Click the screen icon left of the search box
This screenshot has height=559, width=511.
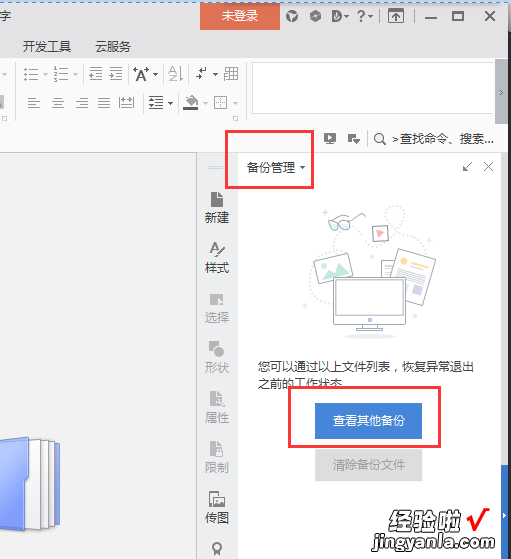tap(354, 139)
